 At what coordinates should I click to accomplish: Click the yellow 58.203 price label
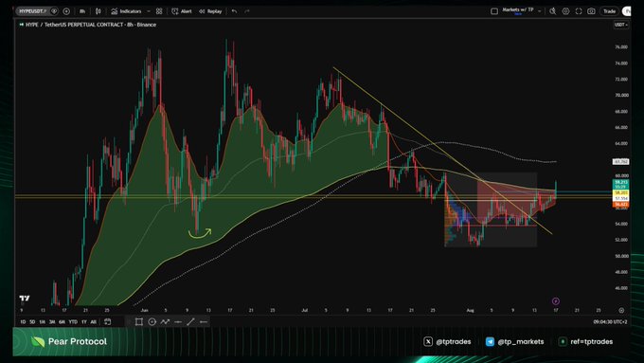click(x=620, y=192)
